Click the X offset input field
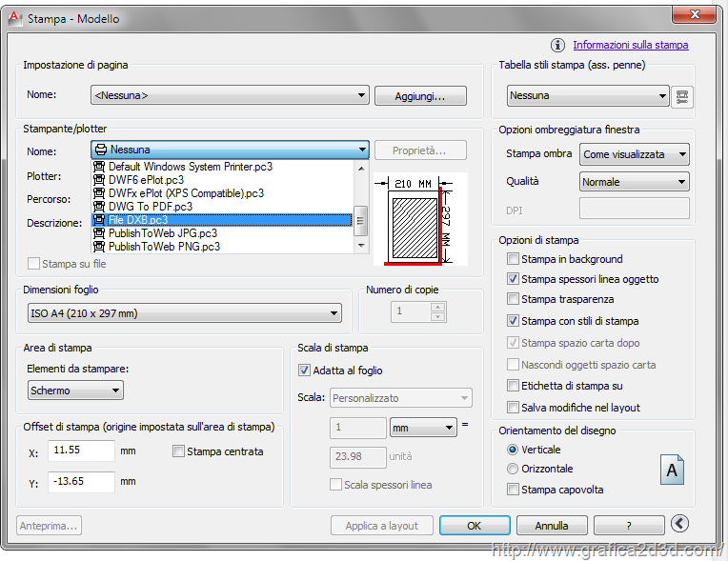The height and width of the screenshot is (561, 728). 80,451
